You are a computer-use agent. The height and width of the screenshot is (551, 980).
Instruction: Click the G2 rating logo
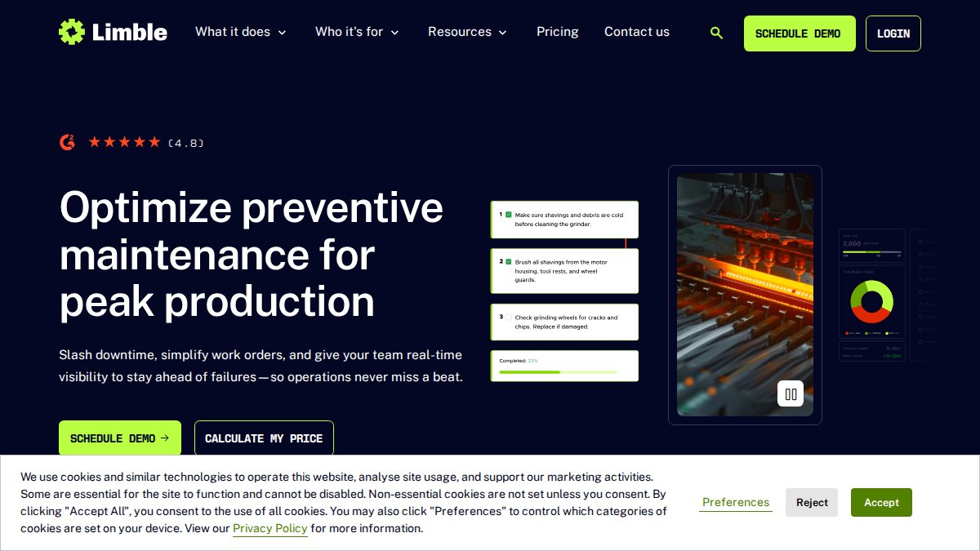click(x=67, y=142)
